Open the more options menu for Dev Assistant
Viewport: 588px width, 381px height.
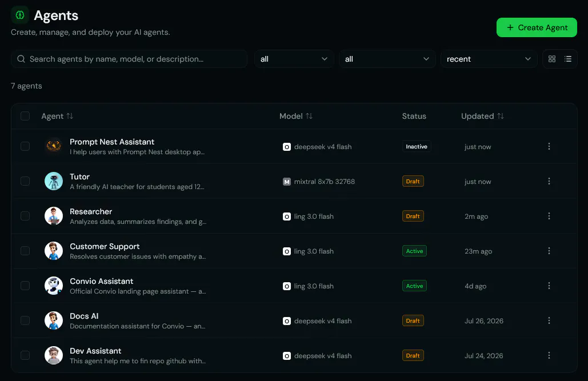click(549, 355)
